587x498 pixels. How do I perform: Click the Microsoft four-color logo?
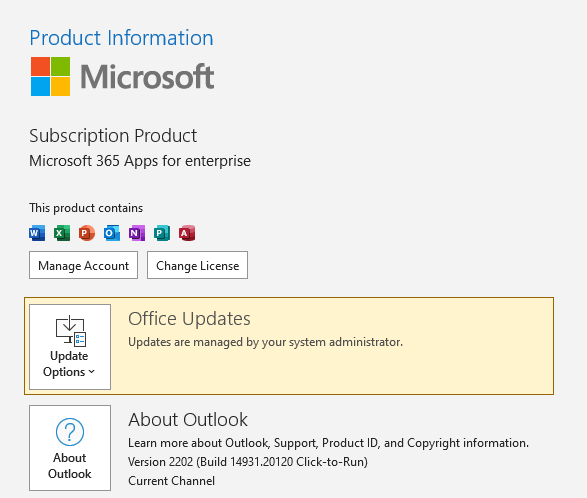50,76
